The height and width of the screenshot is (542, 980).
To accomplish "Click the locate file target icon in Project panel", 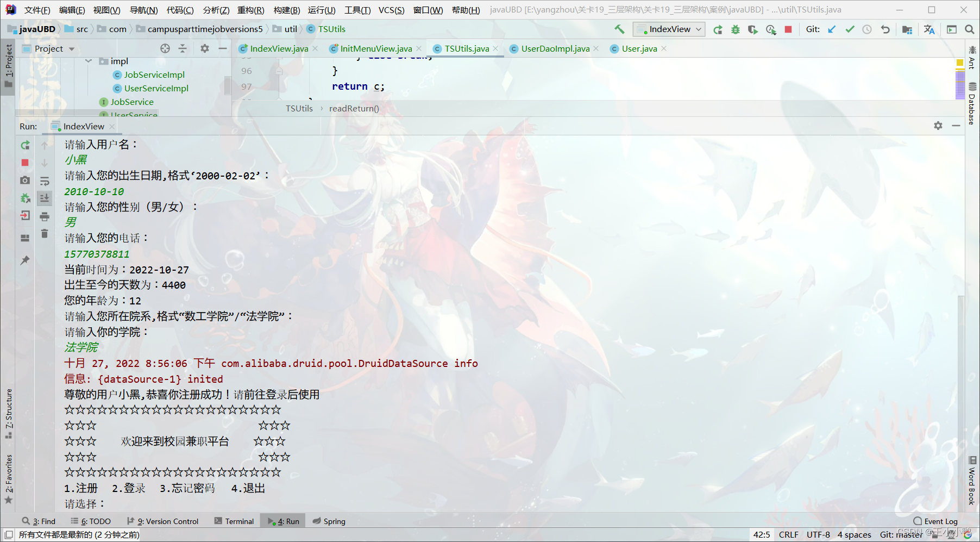I will [165, 48].
